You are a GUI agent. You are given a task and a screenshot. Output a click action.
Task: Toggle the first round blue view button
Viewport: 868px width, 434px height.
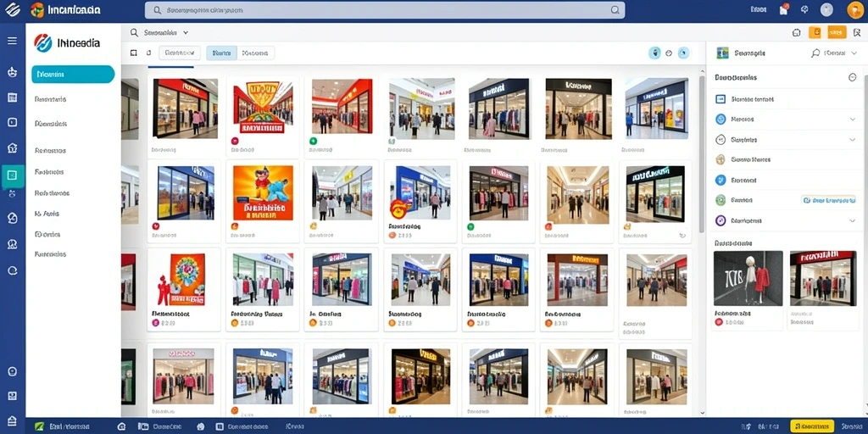[x=654, y=53]
